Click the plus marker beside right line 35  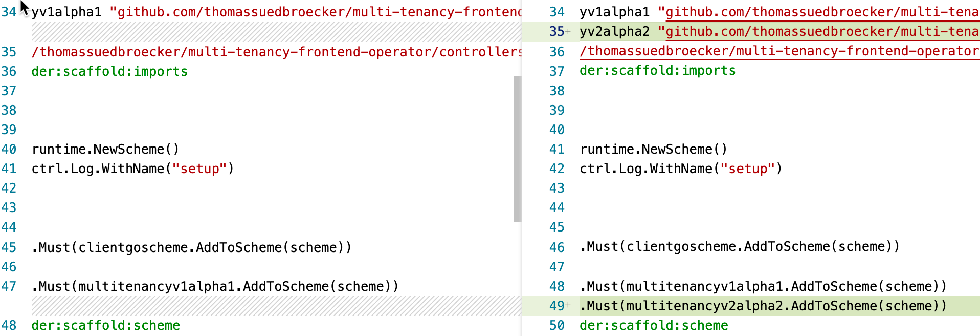(x=568, y=32)
